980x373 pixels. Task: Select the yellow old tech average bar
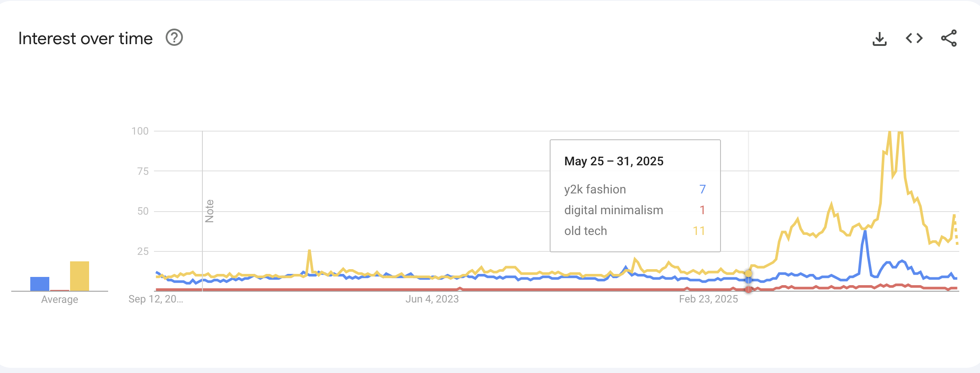[80, 276]
